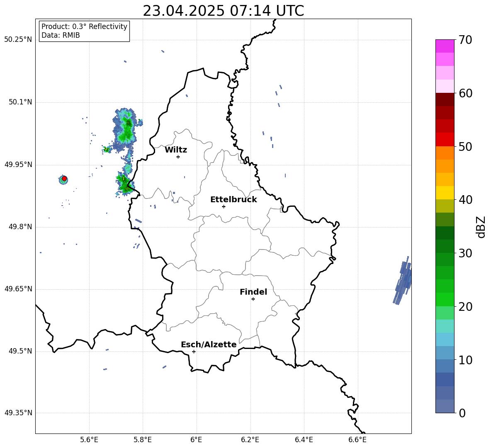
Task: Click the colorbar tick label 50
Action: pyautogui.click(x=465, y=147)
